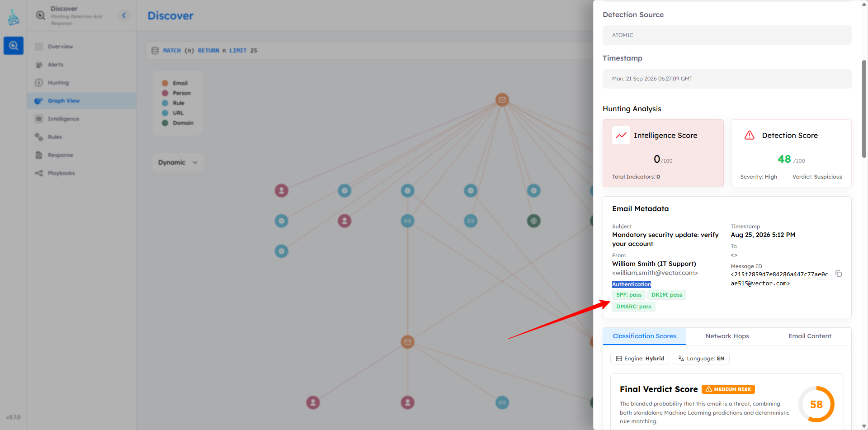
Task: Select the lower orange email node in graph
Action: click(408, 342)
